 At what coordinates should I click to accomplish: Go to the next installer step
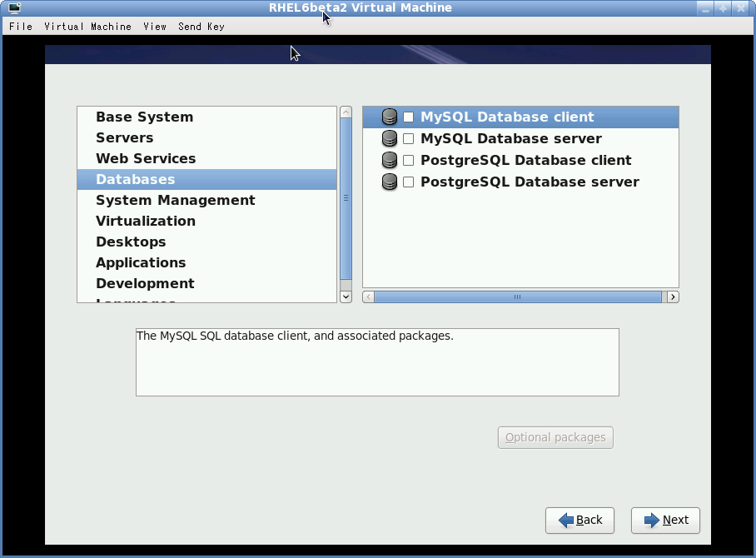(x=665, y=521)
